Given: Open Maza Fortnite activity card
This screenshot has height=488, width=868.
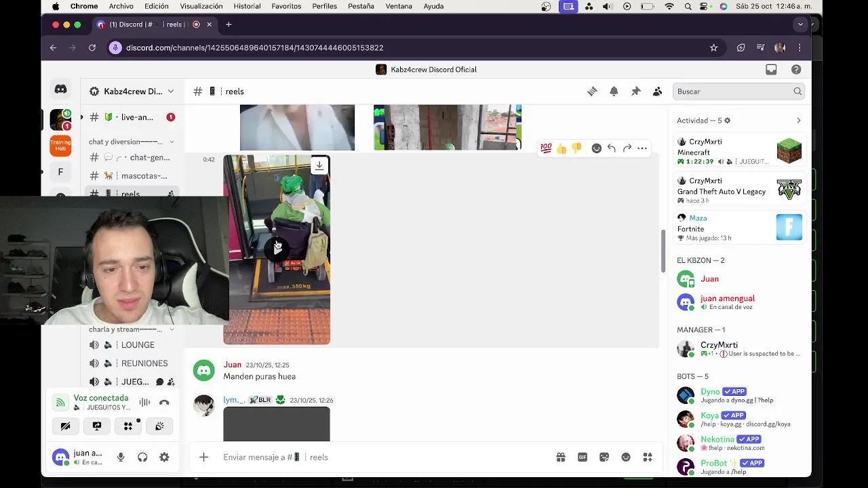Looking at the screenshot, I should pos(739,228).
